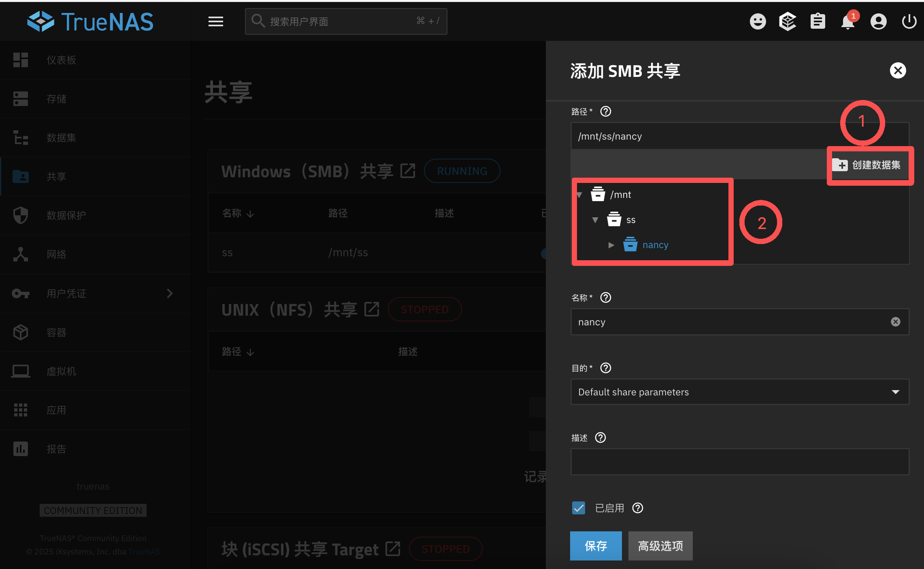Image resolution: width=924 pixels, height=569 pixels.
Task: Open the user account icon
Action: click(878, 21)
